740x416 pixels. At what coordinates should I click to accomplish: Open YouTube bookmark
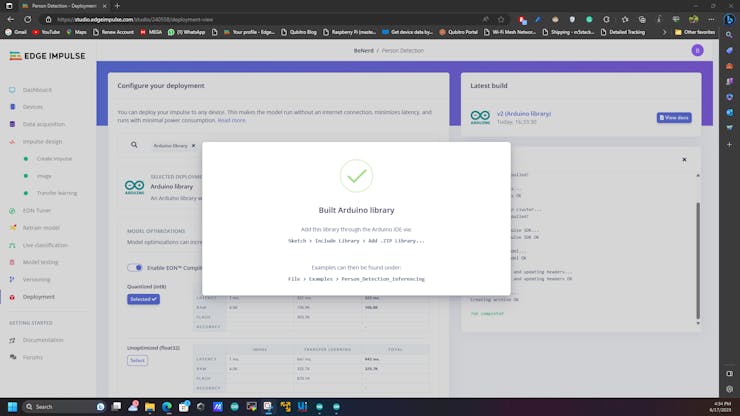(46, 32)
